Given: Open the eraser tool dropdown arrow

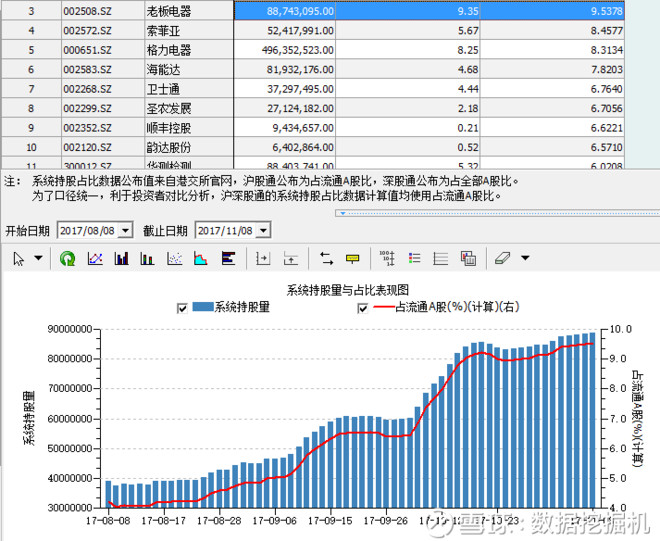Looking at the screenshot, I should (525, 258).
